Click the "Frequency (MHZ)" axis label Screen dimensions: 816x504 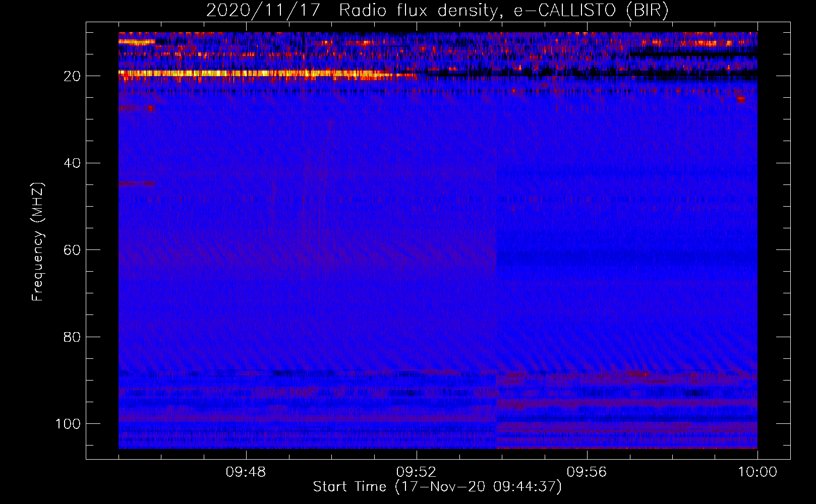point(38,241)
